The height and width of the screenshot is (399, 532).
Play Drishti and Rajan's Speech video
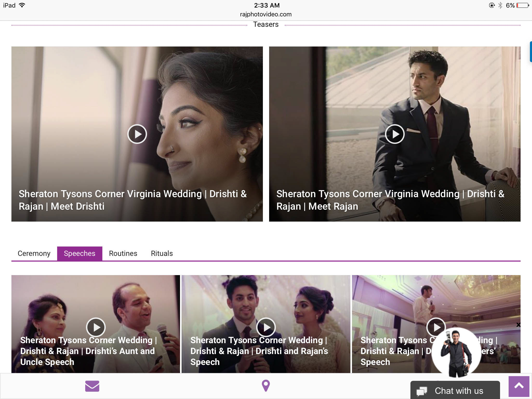pos(266,327)
